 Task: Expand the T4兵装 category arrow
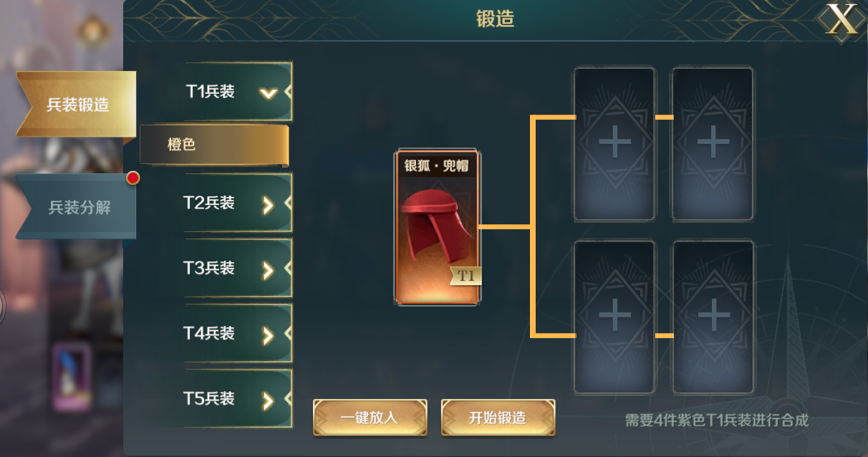pyautogui.click(x=268, y=335)
